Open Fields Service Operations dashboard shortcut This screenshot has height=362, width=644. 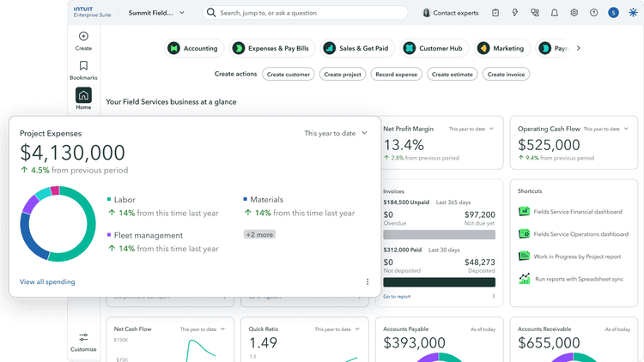574,234
